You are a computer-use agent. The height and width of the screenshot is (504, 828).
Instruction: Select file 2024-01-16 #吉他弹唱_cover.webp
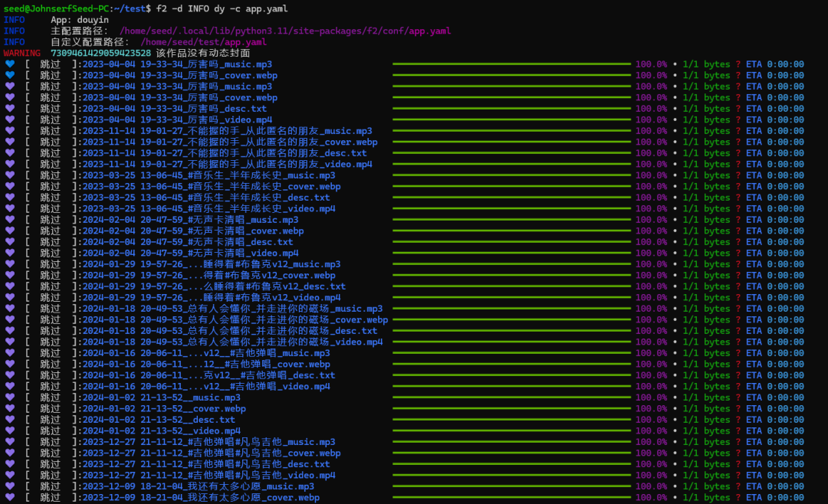206,364
